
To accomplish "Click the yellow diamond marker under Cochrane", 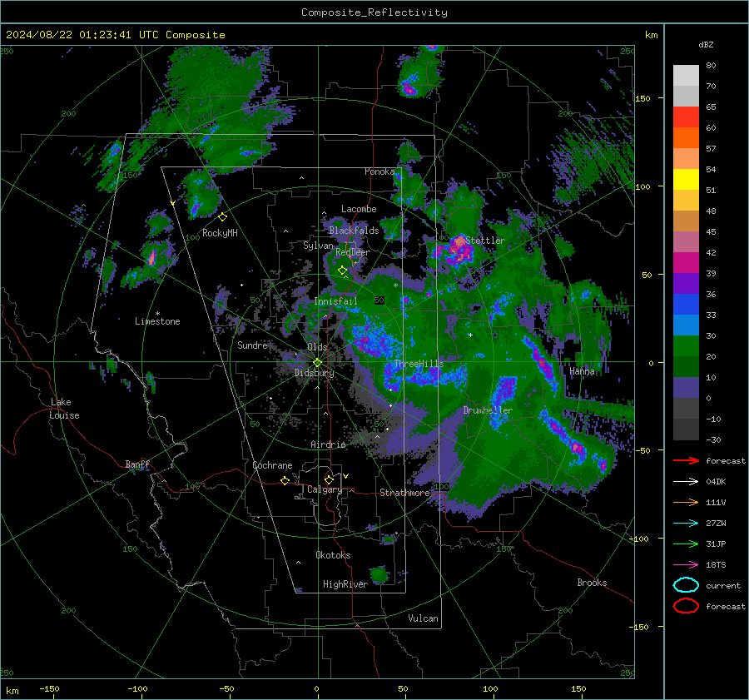I will tap(285, 480).
